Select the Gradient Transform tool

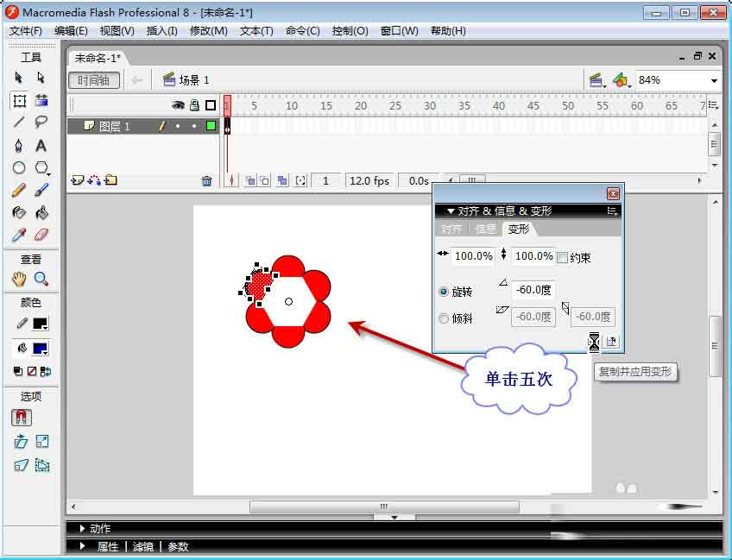click(x=41, y=100)
